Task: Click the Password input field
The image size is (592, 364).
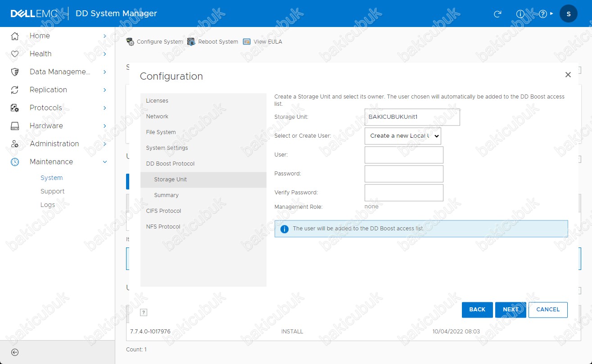Action: (404, 174)
